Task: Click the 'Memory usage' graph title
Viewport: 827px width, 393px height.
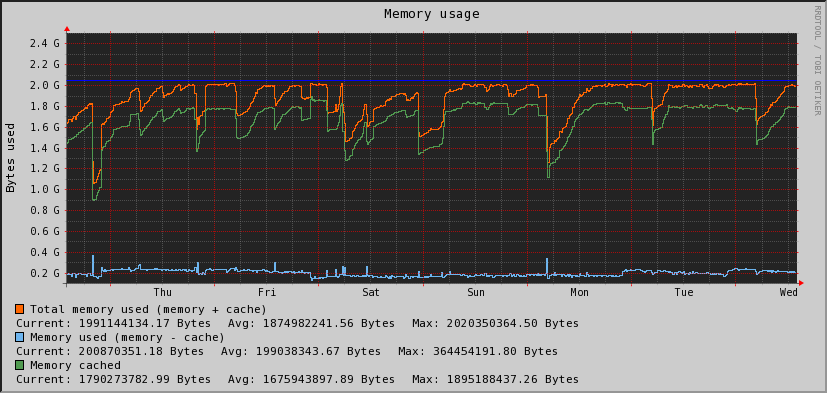Action: point(431,14)
